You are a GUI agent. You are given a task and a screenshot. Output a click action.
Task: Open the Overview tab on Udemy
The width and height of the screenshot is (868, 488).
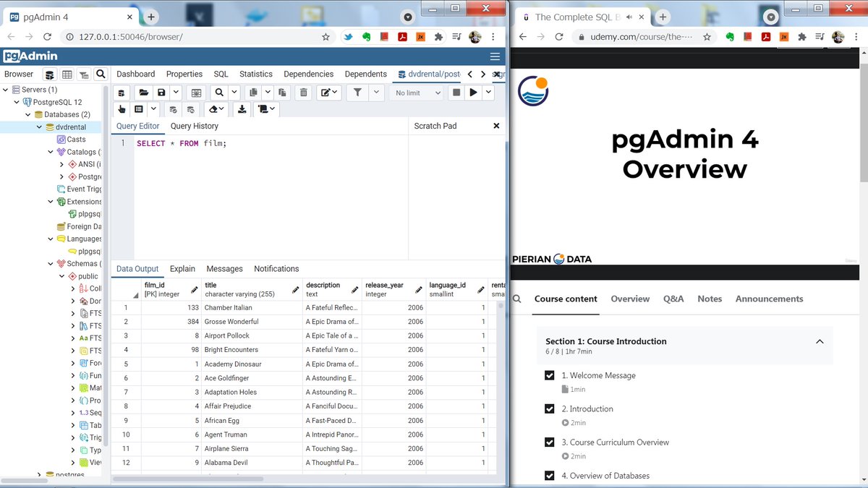630,299
